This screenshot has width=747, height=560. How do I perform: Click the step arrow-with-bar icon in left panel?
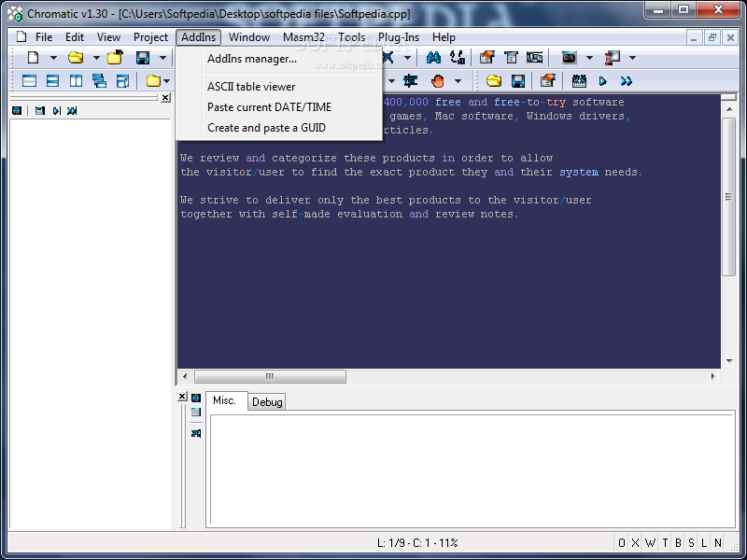(57, 111)
